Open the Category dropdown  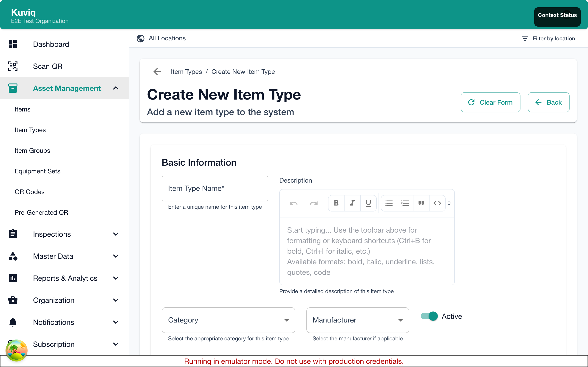pos(228,320)
